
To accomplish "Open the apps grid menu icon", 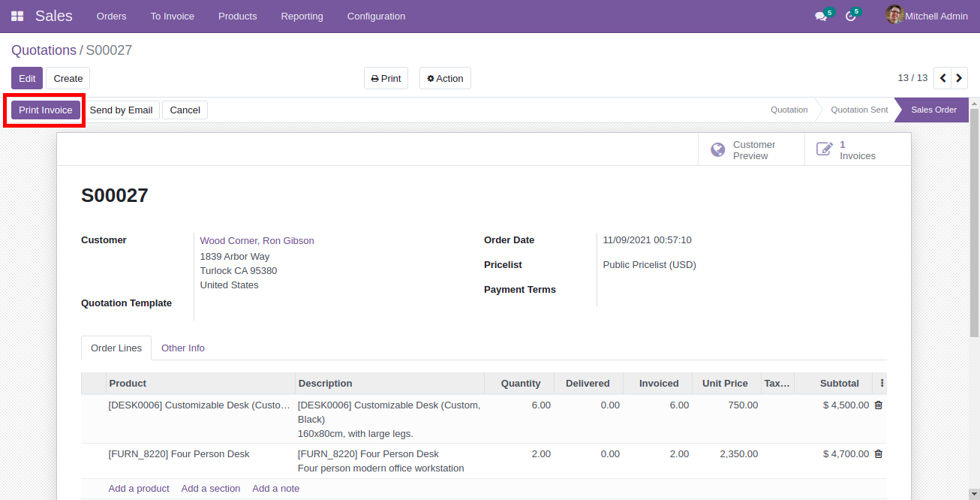I will tap(17, 16).
